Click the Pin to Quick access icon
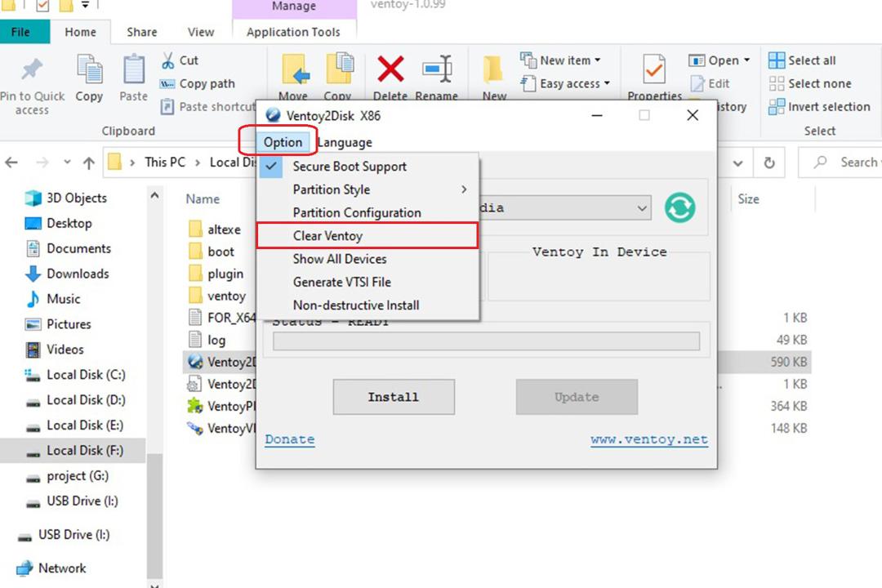The height and width of the screenshot is (588, 882). pyautogui.click(x=32, y=69)
